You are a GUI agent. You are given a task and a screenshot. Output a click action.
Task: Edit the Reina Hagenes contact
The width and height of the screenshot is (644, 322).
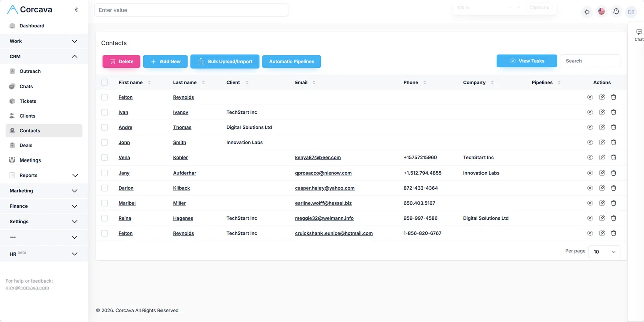pos(602,218)
